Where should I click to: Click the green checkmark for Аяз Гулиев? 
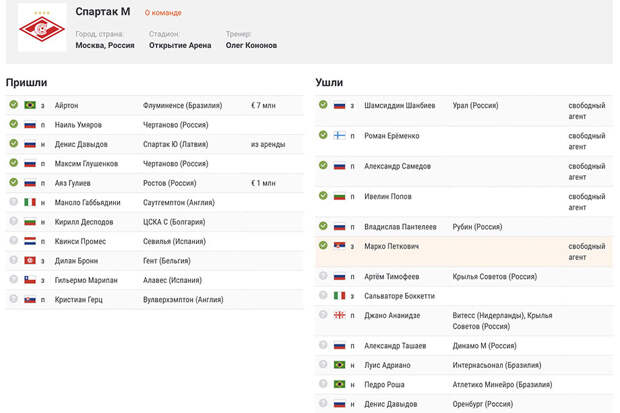pos(13,182)
